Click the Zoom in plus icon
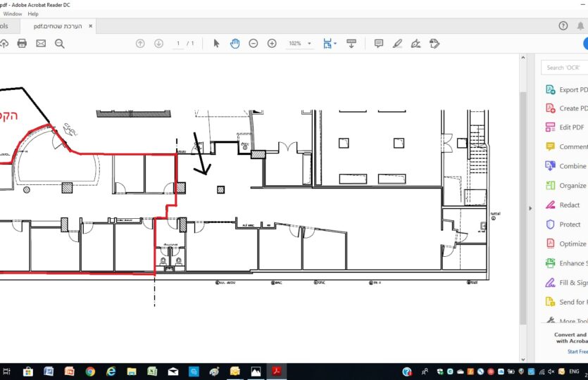 272,44
